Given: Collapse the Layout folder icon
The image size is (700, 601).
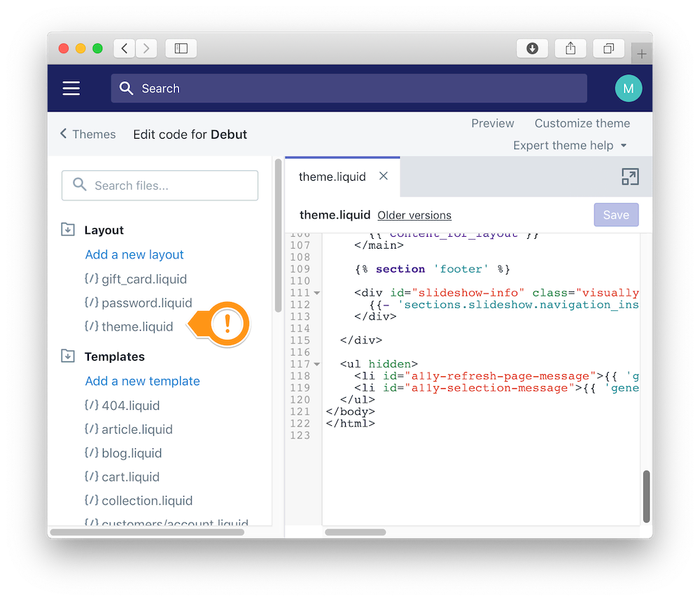Looking at the screenshot, I should [68, 230].
